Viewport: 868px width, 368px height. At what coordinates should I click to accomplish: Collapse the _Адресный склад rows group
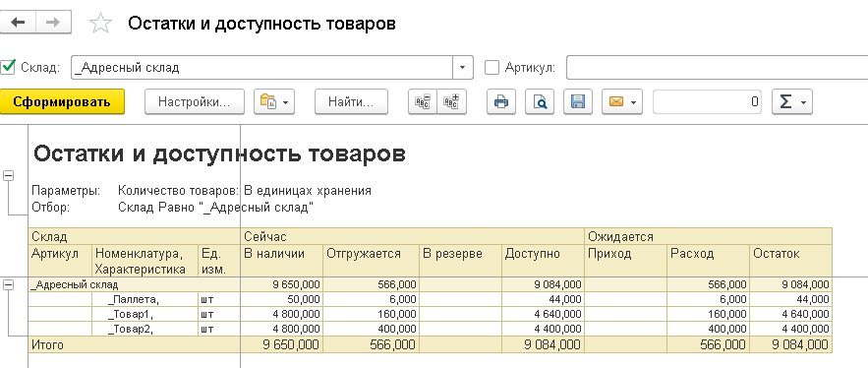coord(8,285)
